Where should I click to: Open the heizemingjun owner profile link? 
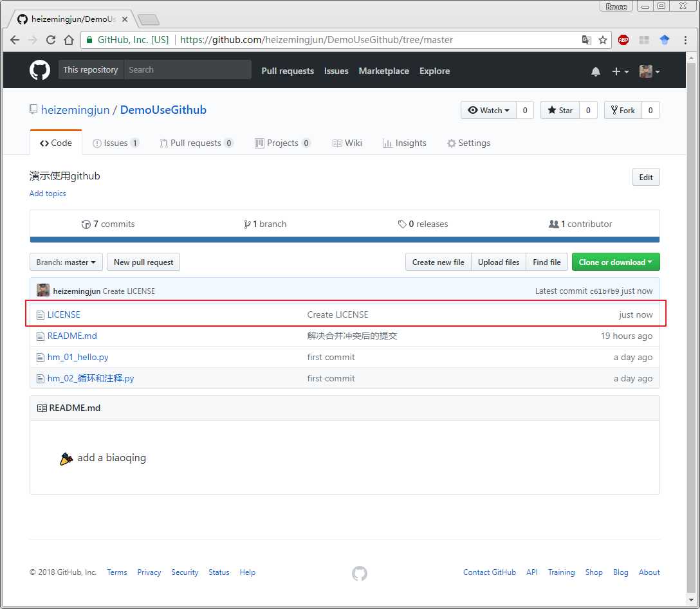click(75, 110)
